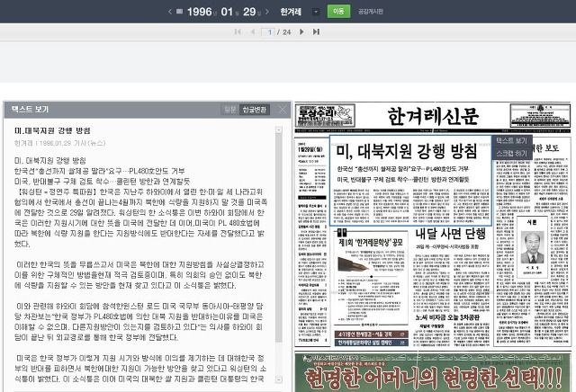
Task: Go to next date with right chevron
Action: (x=267, y=12)
